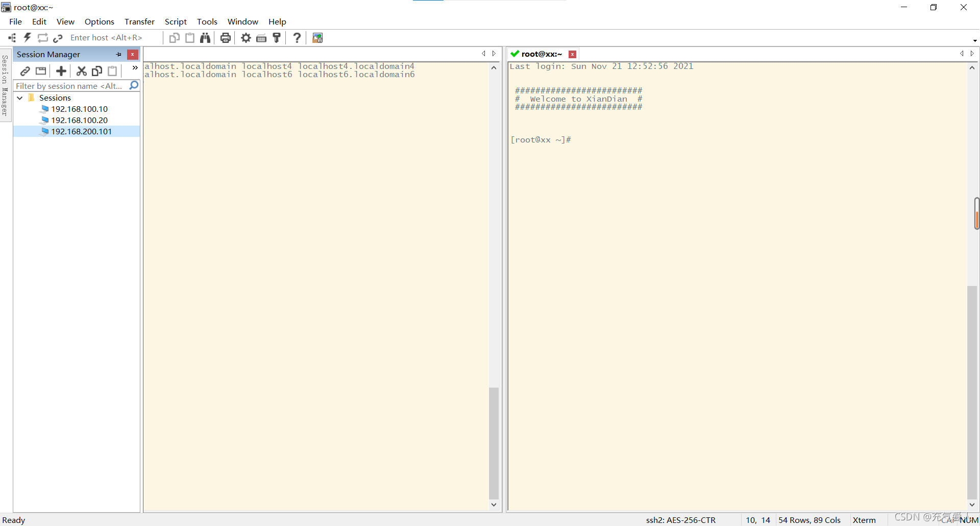Click the Disconnect chain-link toolbar icon

tap(58, 38)
